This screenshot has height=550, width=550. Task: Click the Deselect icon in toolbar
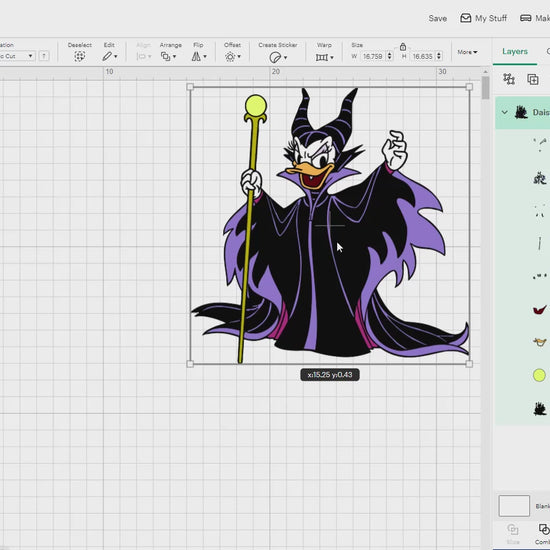pos(80,56)
